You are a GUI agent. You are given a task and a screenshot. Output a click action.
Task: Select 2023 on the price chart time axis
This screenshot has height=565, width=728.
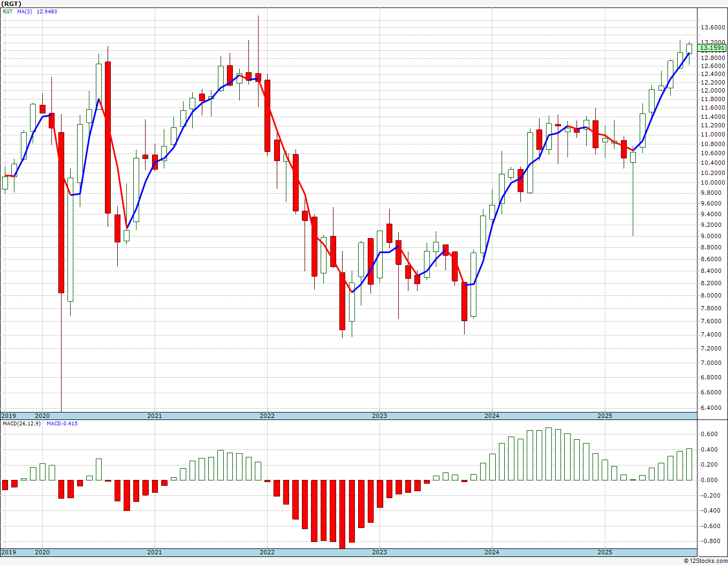(379, 416)
